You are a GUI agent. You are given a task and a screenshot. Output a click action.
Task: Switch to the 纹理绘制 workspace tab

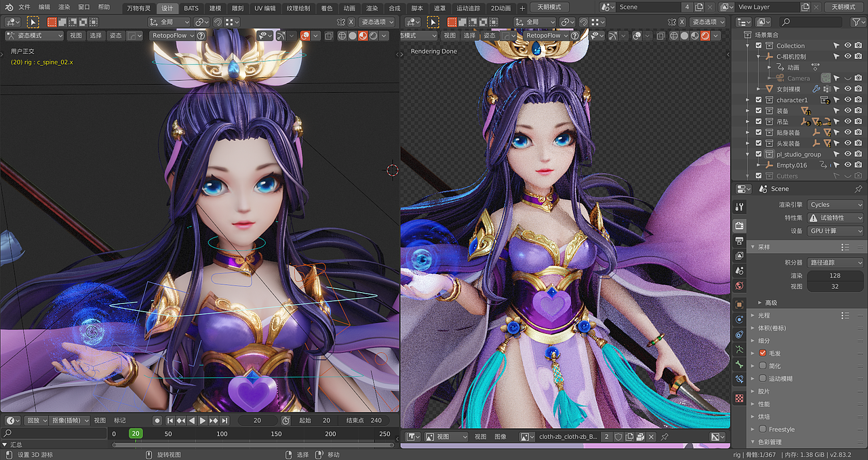[x=298, y=8]
